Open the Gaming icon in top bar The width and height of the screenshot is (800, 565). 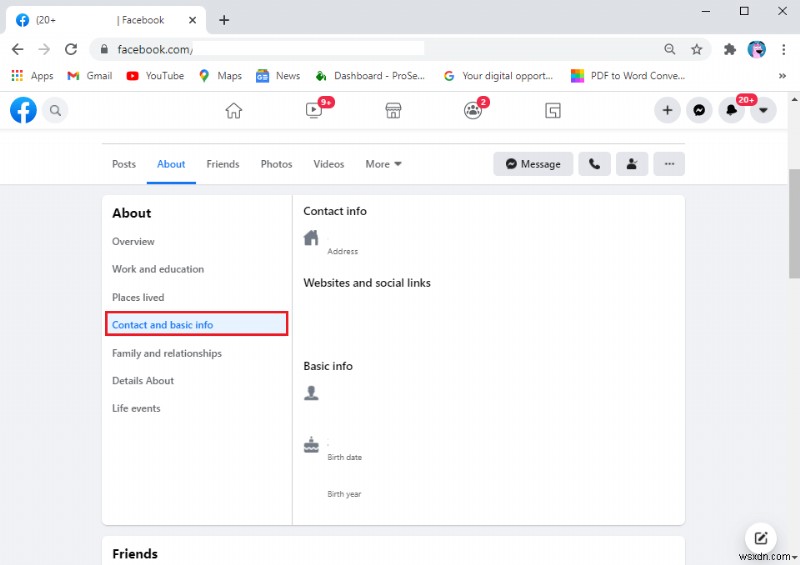pos(553,110)
